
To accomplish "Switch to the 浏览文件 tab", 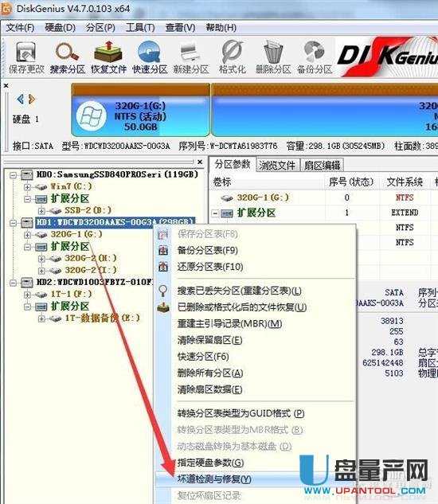I will (277, 166).
